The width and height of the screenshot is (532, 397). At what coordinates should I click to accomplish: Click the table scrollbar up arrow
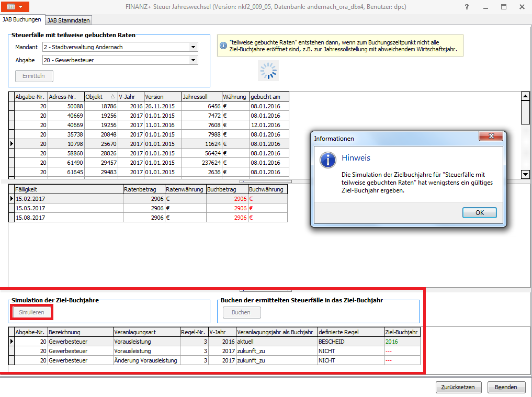pyautogui.click(x=525, y=96)
